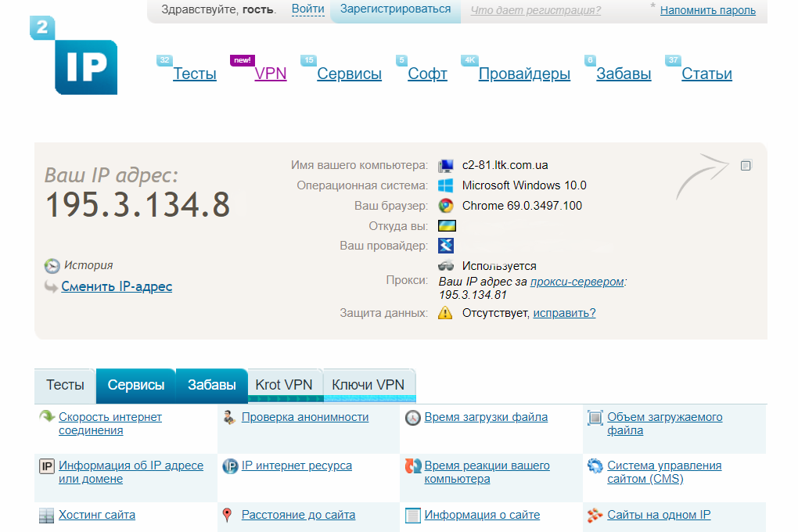Open the Тесты tab
The image size is (798, 532).
pos(65,385)
